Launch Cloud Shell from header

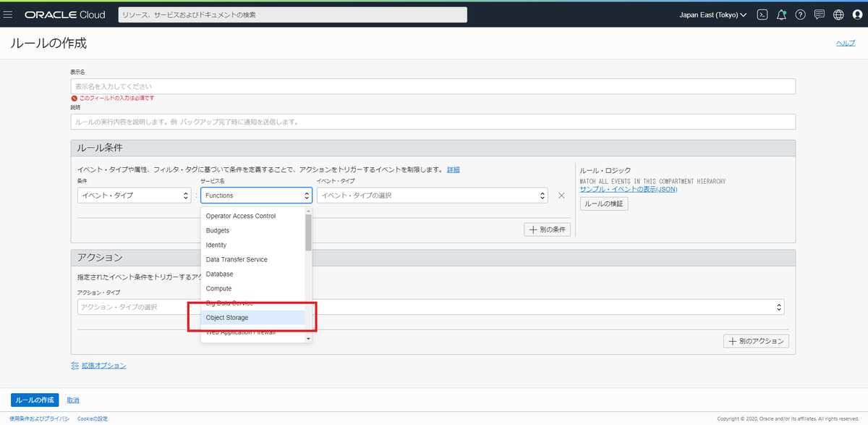tap(762, 14)
